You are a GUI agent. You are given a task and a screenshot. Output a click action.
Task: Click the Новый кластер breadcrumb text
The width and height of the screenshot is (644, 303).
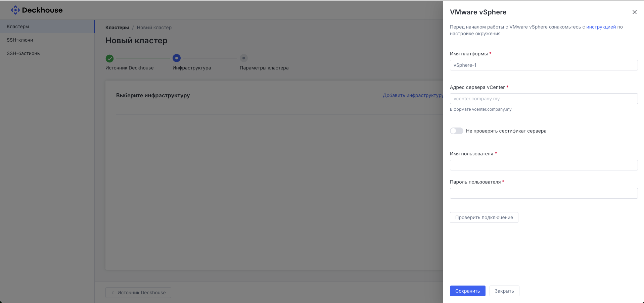154,28
